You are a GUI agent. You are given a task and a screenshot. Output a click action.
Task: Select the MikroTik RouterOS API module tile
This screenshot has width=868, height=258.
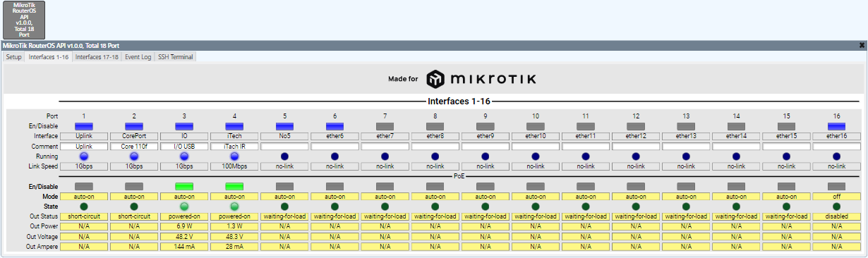(x=24, y=20)
